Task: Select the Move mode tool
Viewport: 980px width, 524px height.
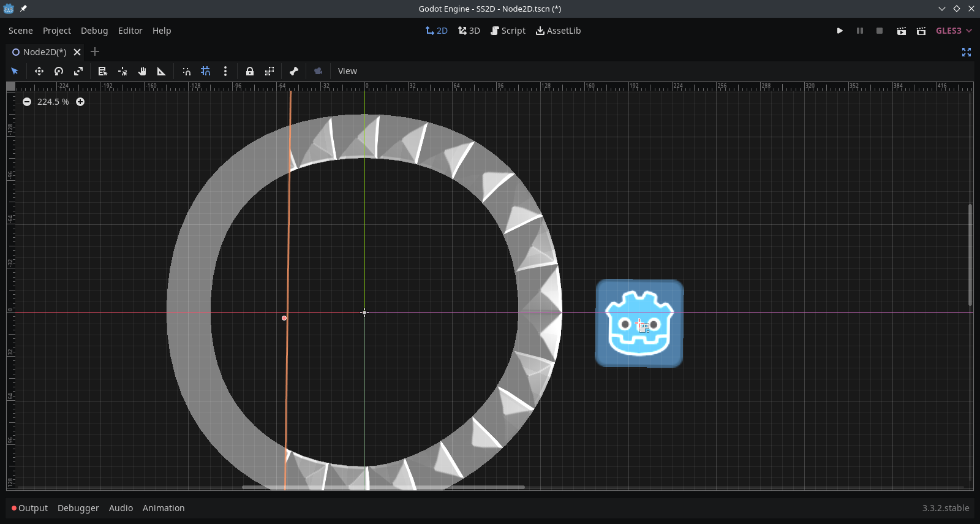Action: tap(39, 71)
